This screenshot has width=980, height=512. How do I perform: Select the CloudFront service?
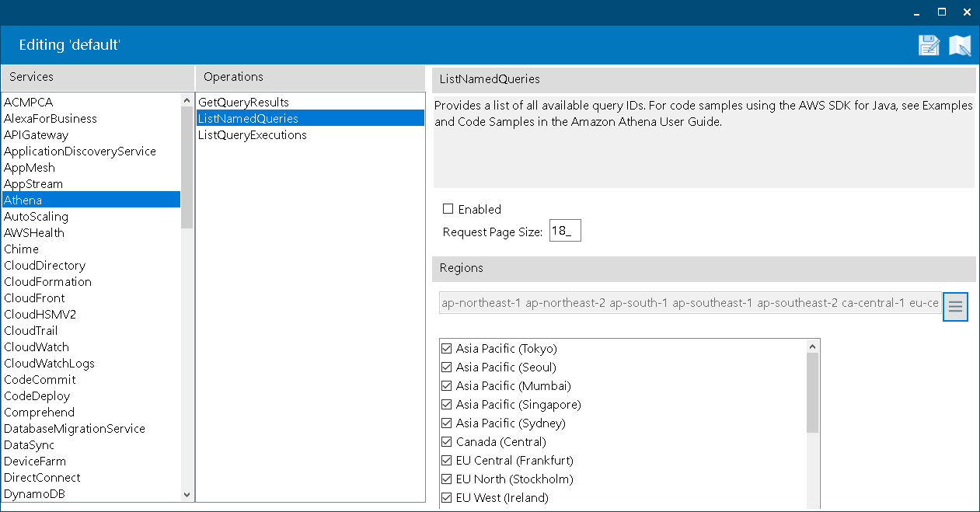coord(91,298)
